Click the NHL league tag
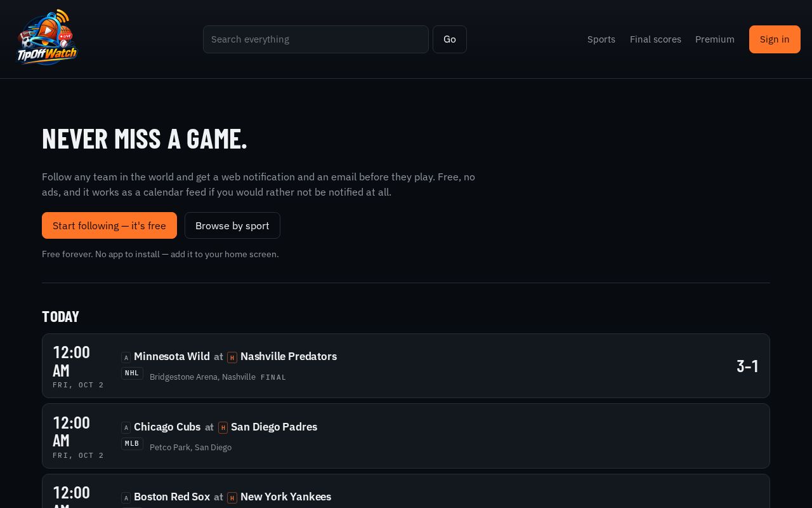The image size is (812, 508). pyautogui.click(x=132, y=373)
